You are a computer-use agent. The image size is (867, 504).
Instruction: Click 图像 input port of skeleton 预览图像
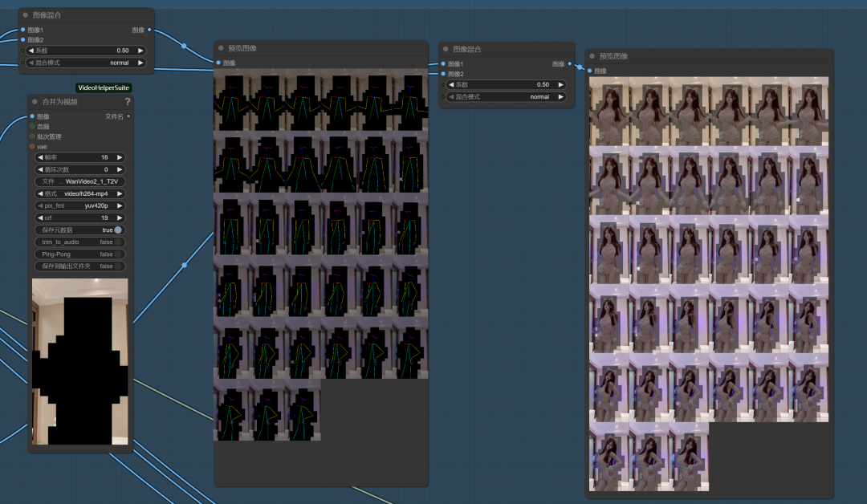[x=219, y=63]
